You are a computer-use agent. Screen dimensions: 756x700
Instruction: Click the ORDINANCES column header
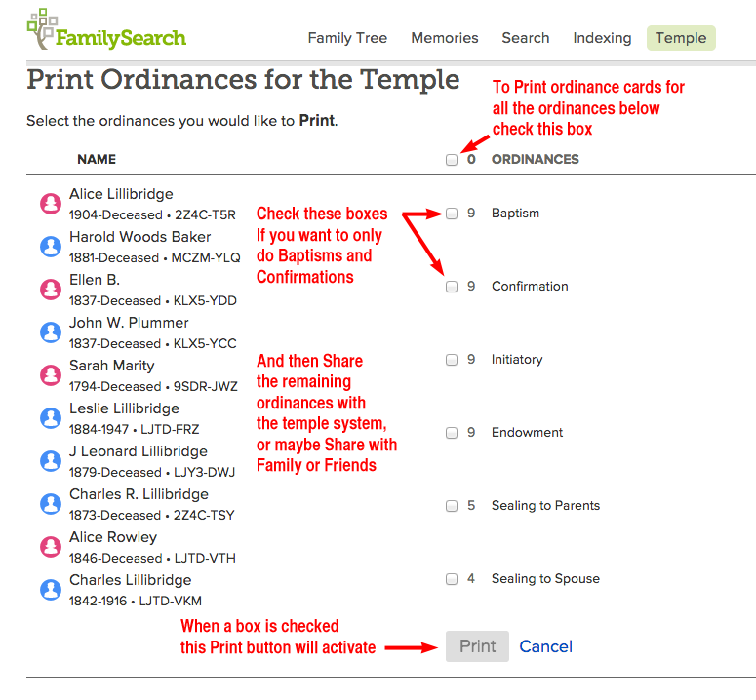pyautogui.click(x=536, y=160)
